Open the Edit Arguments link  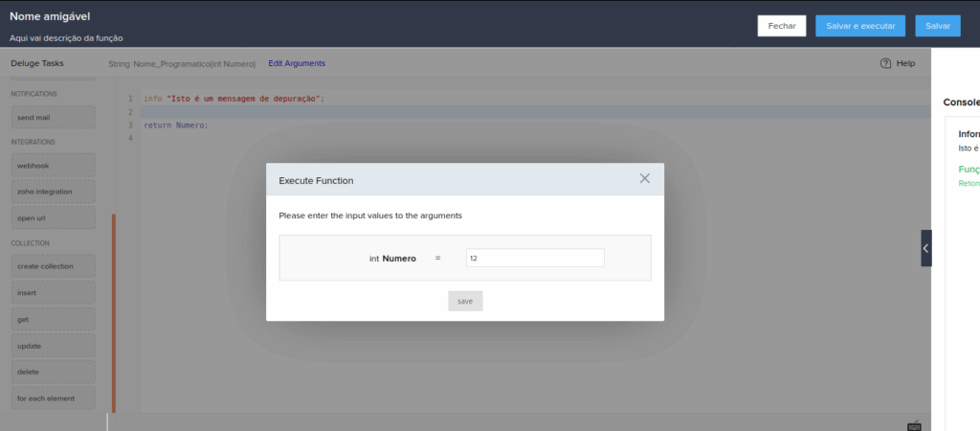(297, 63)
